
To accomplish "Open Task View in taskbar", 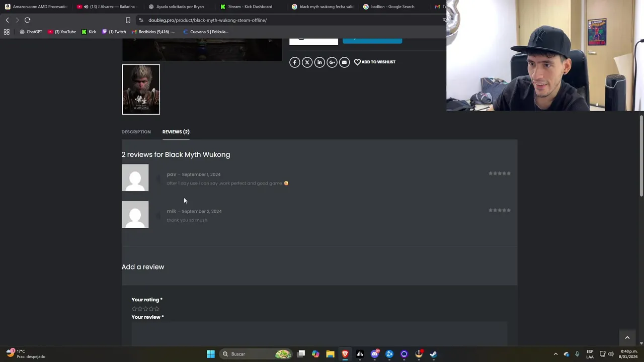I will point(301,354).
